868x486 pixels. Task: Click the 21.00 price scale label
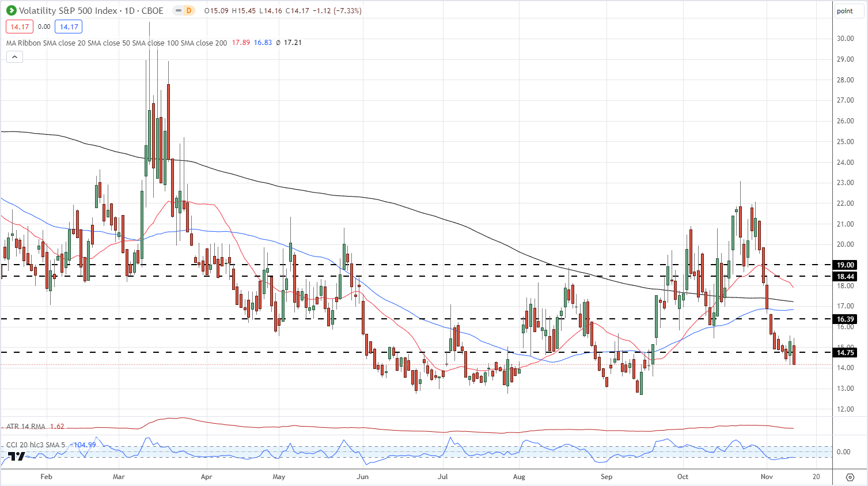(x=845, y=224)
